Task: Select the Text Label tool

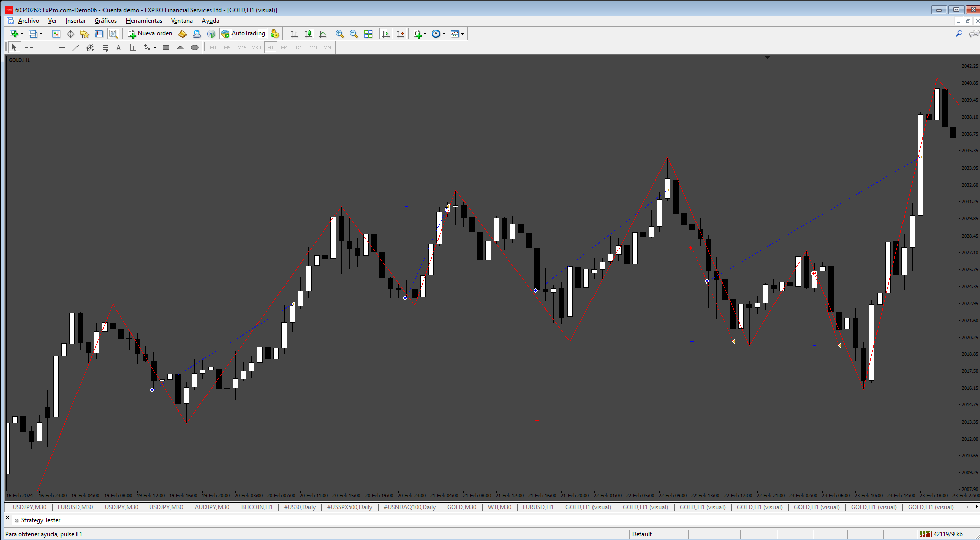Action: point(133,47)
